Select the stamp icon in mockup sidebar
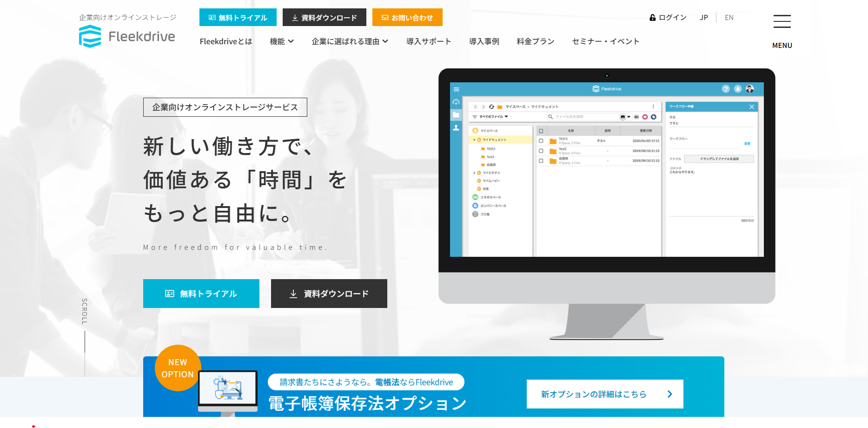 pyautogui.click(x=456, y=127)
